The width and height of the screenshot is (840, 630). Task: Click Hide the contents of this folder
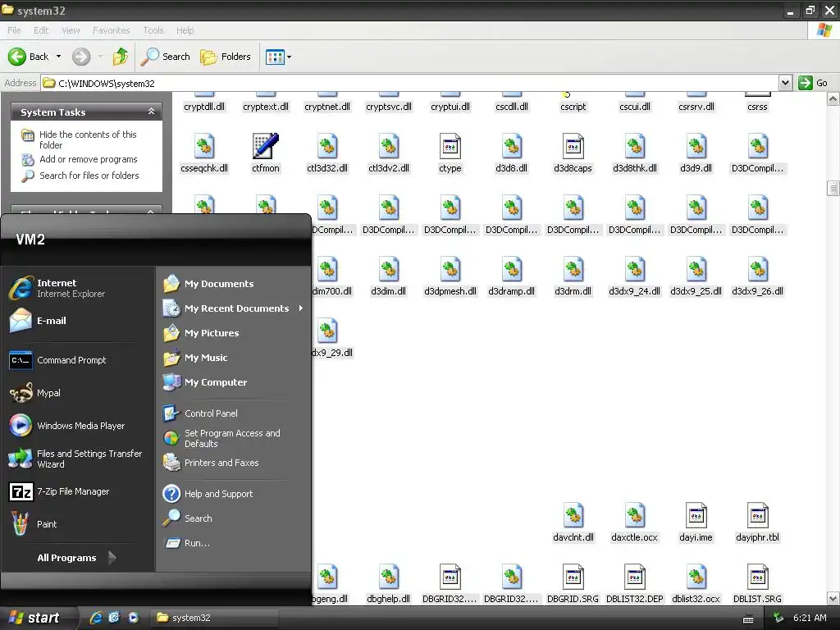click(x=80, y=139)
